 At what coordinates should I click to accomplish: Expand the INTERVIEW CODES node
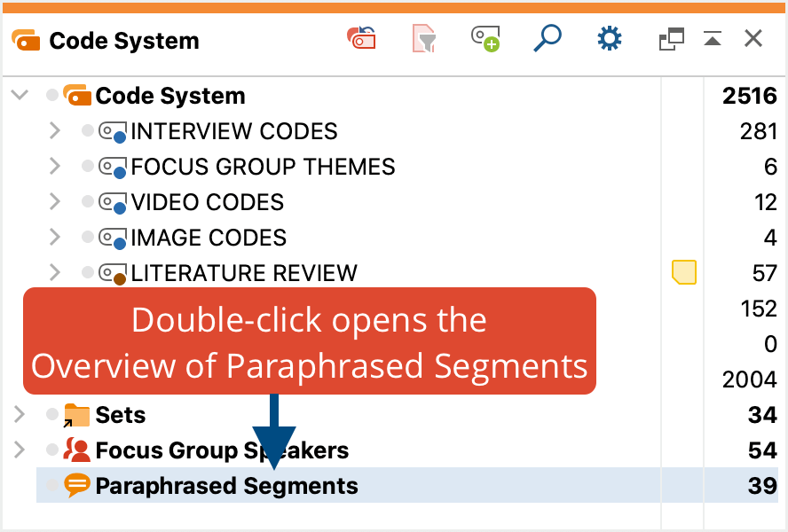point(55,131)
